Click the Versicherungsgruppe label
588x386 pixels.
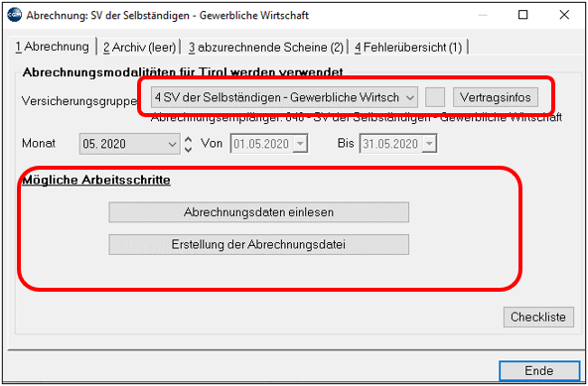79,101
